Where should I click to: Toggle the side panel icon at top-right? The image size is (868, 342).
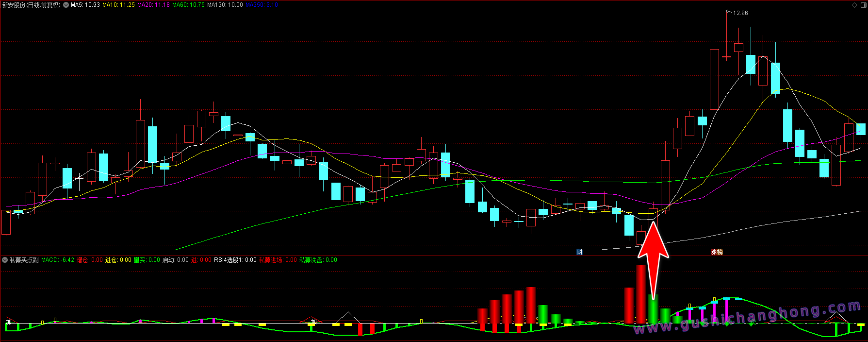(863, 5)
